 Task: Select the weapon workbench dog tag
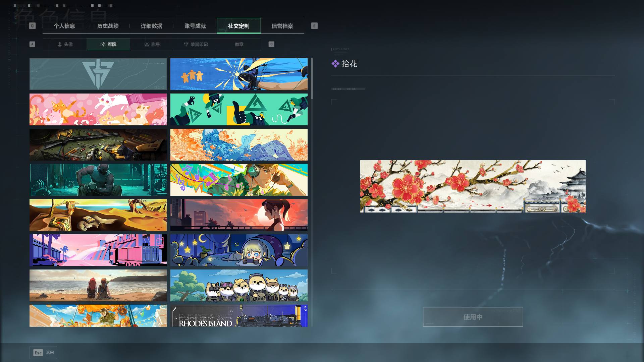[x=98, y=145]
